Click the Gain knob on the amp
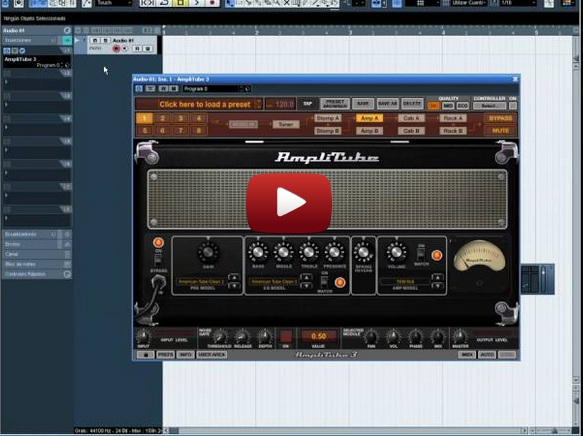Screen dimensions: 583x436 pyautogui.click(x=208, y=252)
